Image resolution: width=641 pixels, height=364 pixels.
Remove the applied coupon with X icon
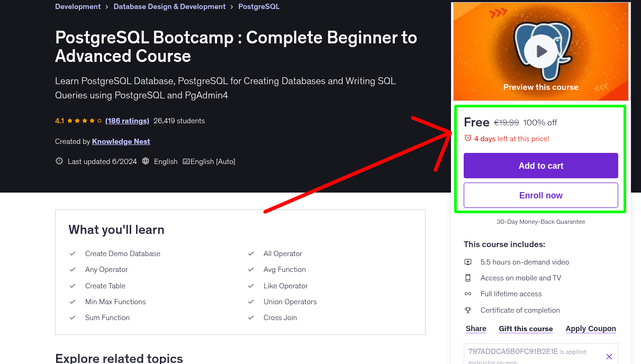pos(609,357)
